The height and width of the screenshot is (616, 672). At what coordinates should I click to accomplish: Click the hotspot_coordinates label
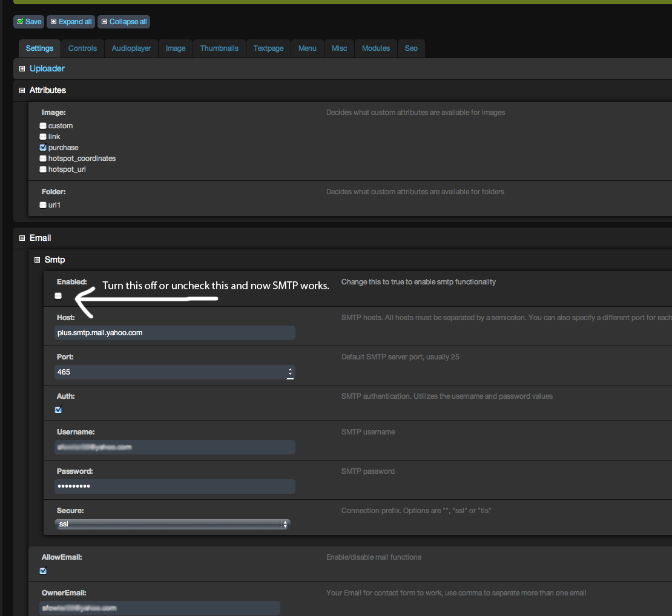[x=82, y=159]
